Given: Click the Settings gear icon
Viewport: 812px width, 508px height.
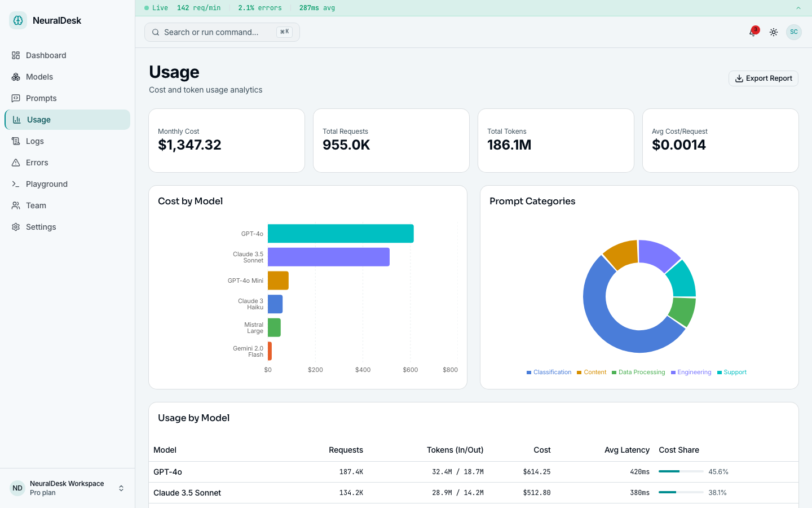Looking at the screenshot, I should pyautogui.click(x=15, y=227).
